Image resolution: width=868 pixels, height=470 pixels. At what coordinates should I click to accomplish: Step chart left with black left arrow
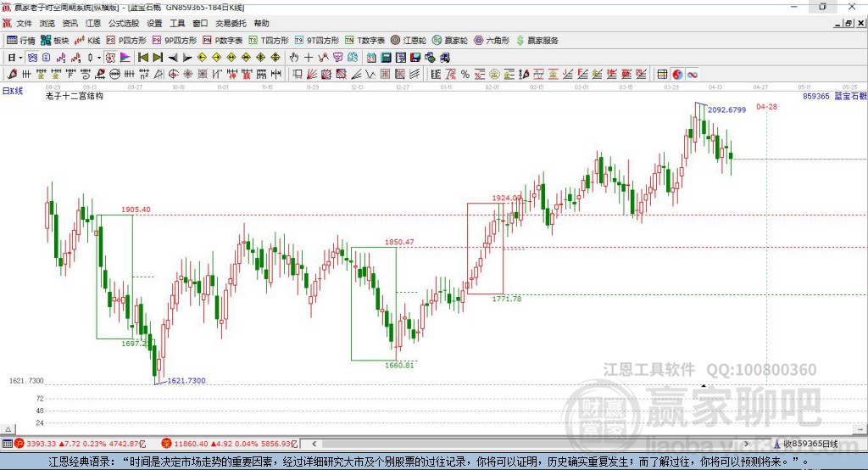coord(173,58)
